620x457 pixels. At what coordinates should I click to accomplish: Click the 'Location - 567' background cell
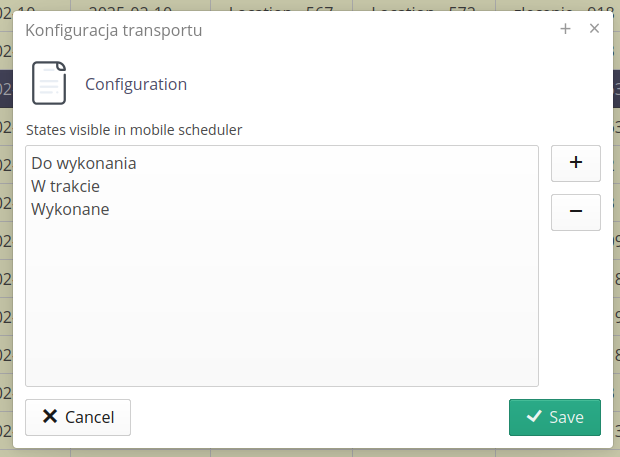[281, 6]
